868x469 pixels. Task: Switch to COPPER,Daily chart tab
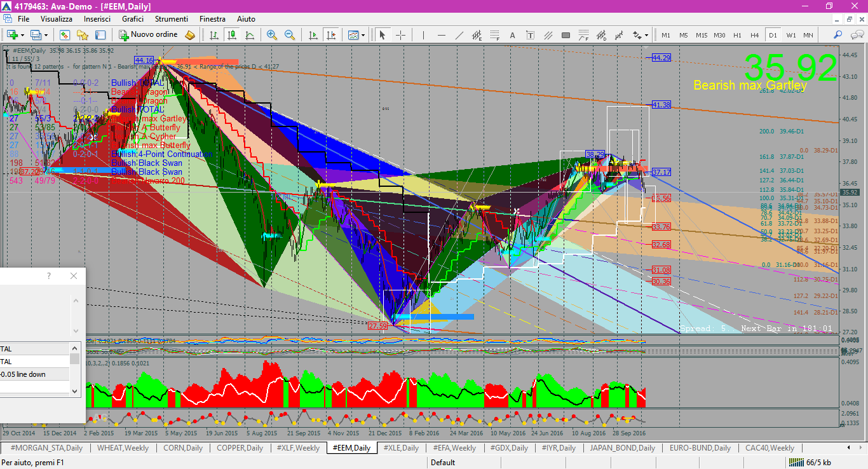pos(240,448)
